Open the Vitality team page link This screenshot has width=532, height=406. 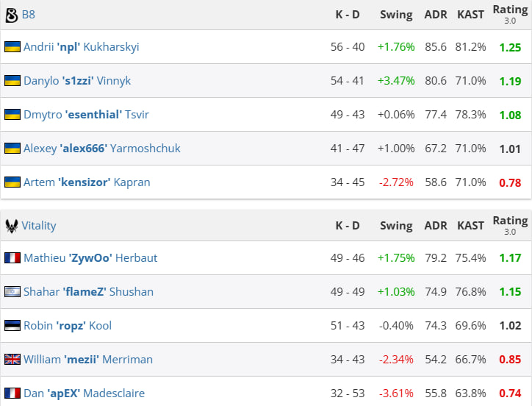[39, 226]
